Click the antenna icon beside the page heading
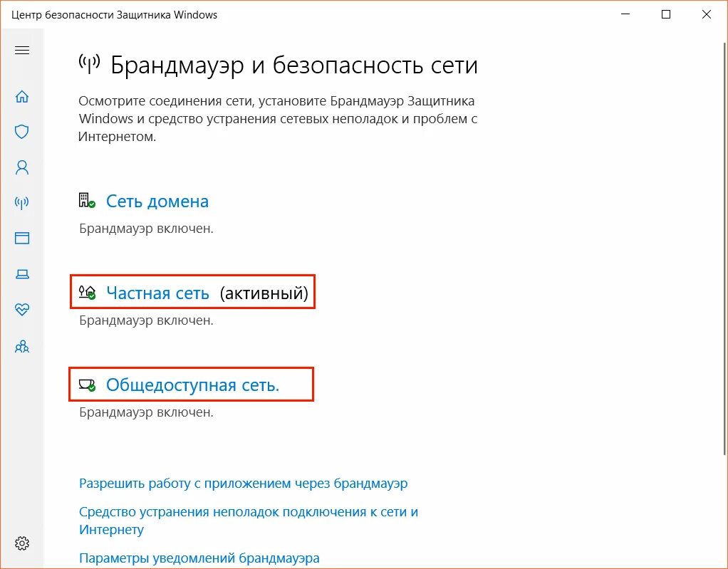The width and height of the screenshot is (728, 569). coord(89,64)
